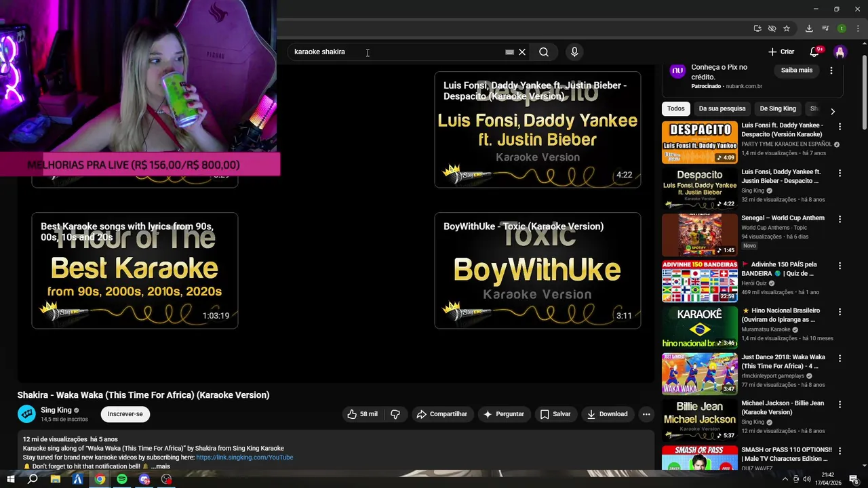Open system volume icon in tray
Image resolution: width=868 pixels, height=488 pixels.
[808, 479]
